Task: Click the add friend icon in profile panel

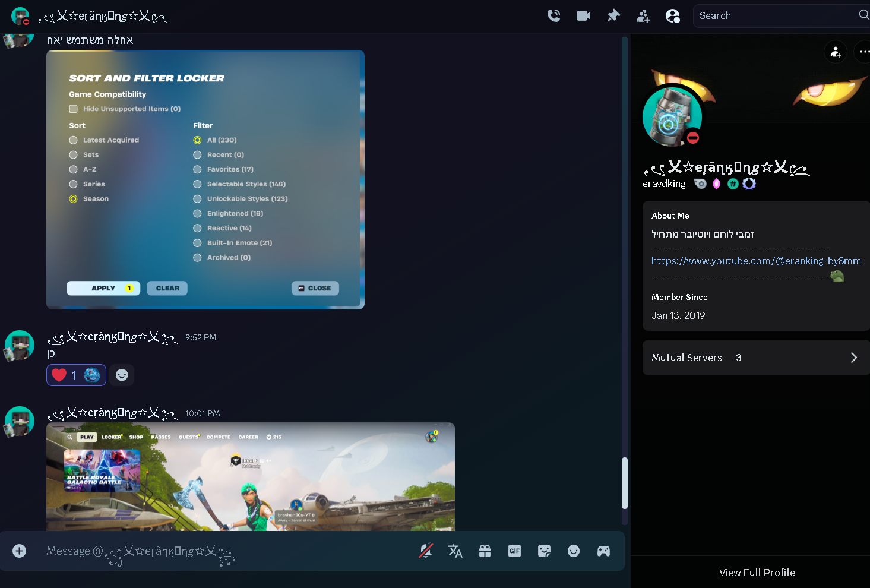Action: [836, 52]
